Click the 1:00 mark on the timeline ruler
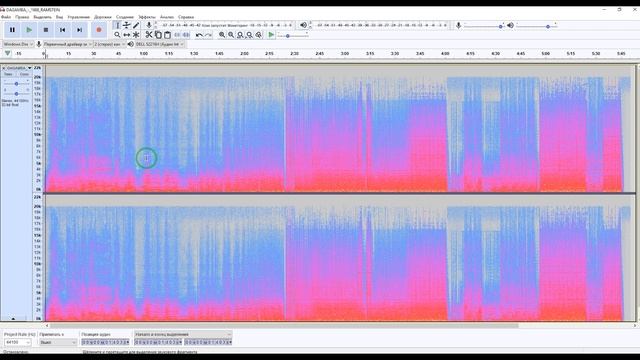Viewport: 640px width, 360px height. [144, 53]
